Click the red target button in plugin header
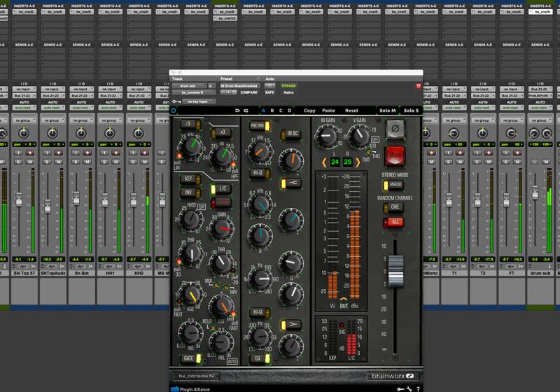This screenshot has height=392, width=560. click(418, 86)
